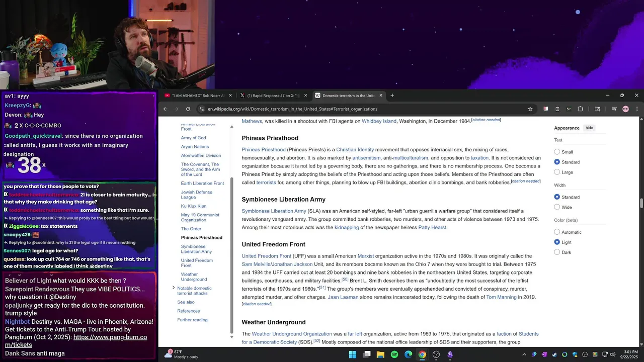Open the pang-burn.com tickets link in chat
The height and width of the screenshot is (362, 644).
(75, 341)
